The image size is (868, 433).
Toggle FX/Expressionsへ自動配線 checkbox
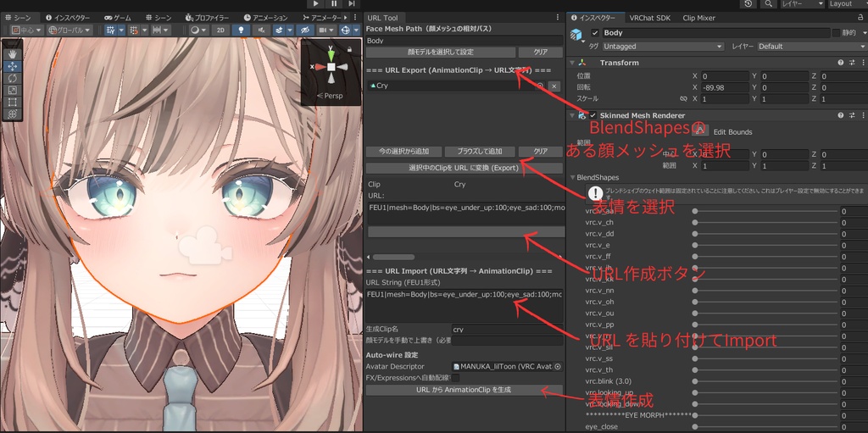(x=455, y=378)
